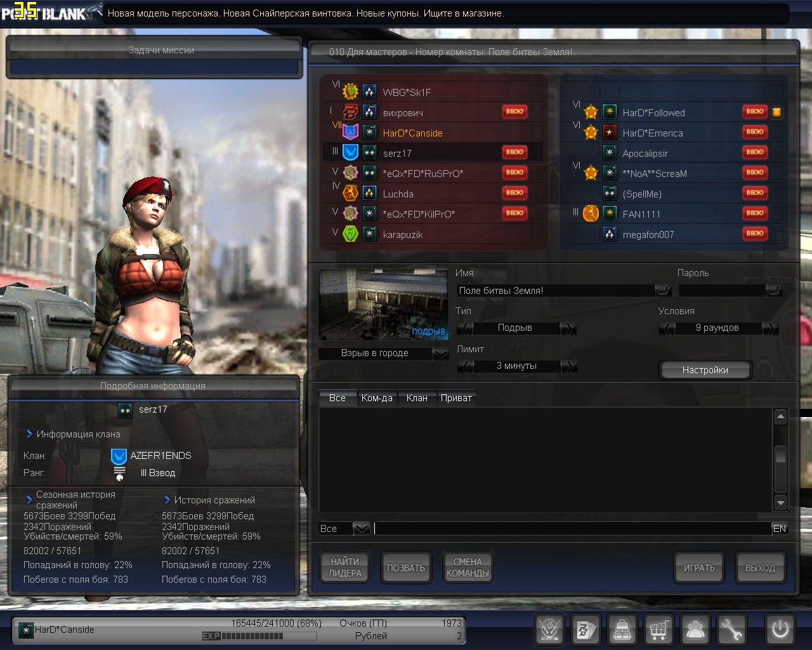Image resolution: width=812 pixels, height=650 pixels.
Task: Open the PB mission cards icon
Action: [x=586, y=630]
